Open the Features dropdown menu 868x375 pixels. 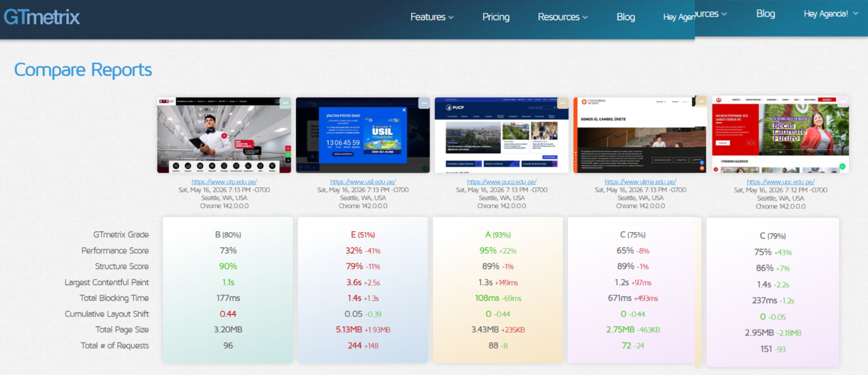pyautogui.click(x=432, y=17)
